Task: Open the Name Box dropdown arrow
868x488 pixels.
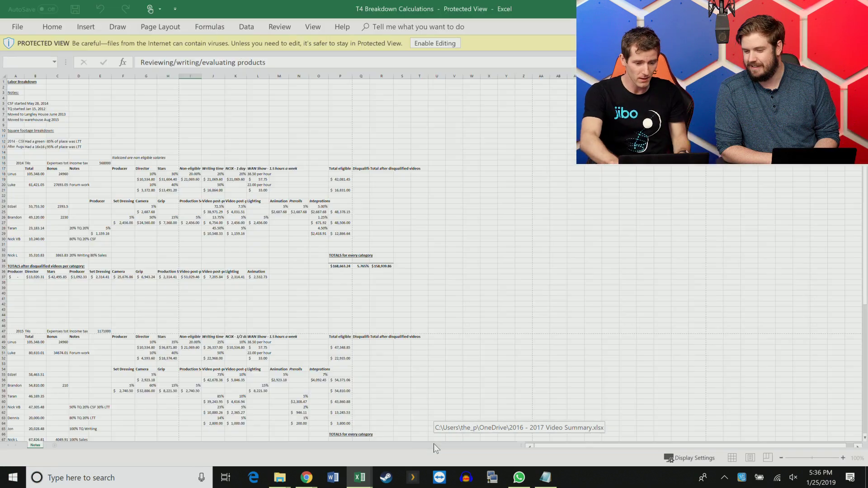Action: tap(54, 62)
